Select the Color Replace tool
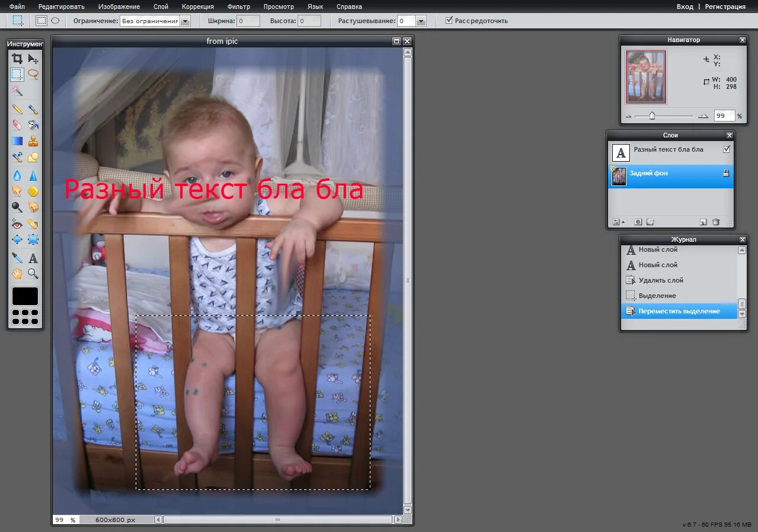Viewport: 758px width, 532px height. [x=17, y=157]
